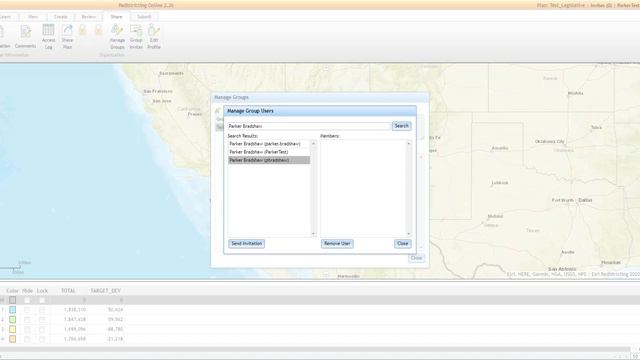The image size is (640, 360).
Task: Select Parker Bradshaw (parker.bradshaw) search result
Action: coord(269,144)
